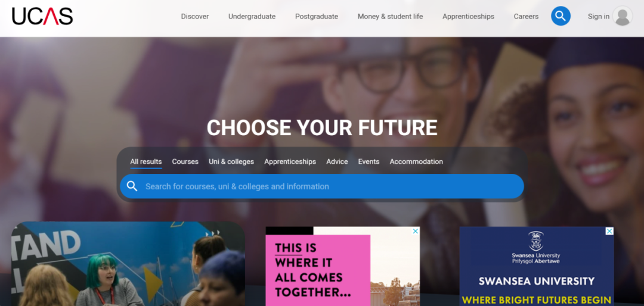The image size is (644, 306).
Task: Click the Swansea University crest logo
Action: tap(536, 241)
